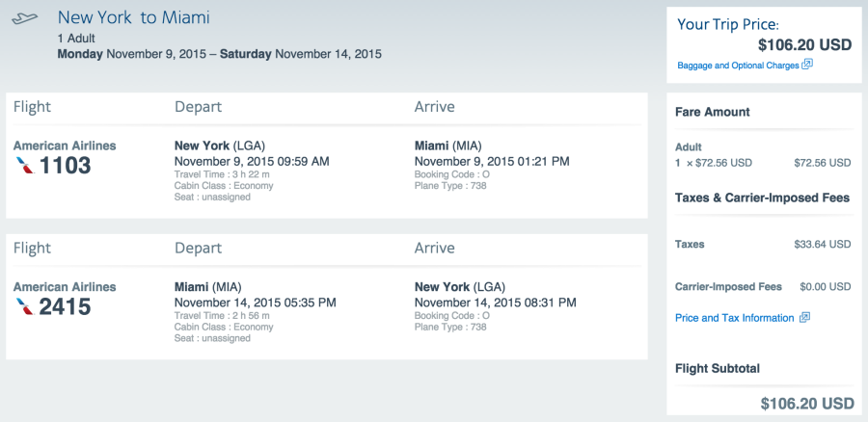Open the Baggage and Optional Charges link
This screenshot has height=422, width=868.
(739, 66)
